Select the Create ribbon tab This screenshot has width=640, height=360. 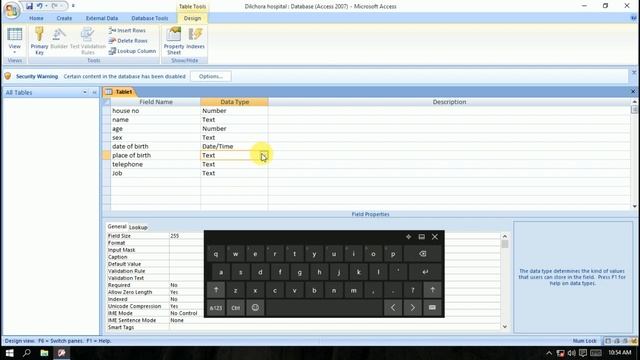64,18
